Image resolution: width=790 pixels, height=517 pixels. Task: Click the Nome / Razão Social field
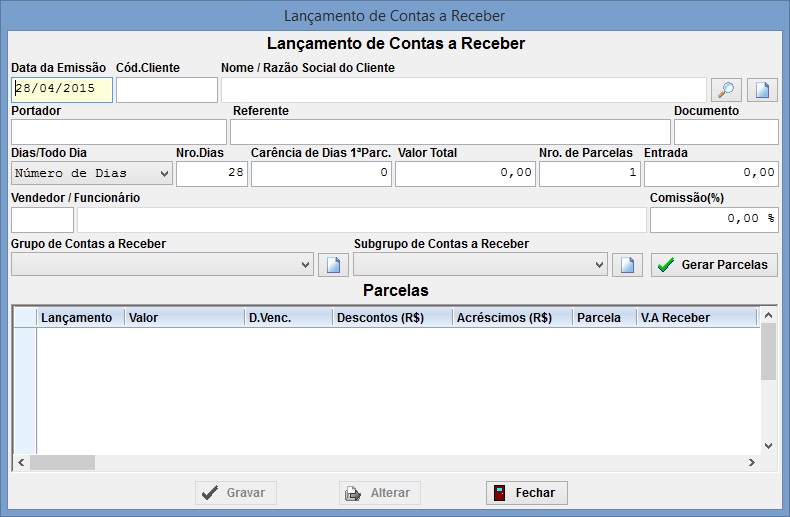tap(464, 90)
